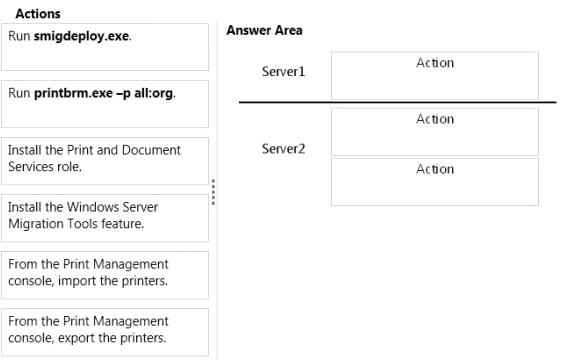Select the Run printbrm.exe -p all:org action
Image resolution: width=563 pixels, height=362 pixels.
click(105, 104)
